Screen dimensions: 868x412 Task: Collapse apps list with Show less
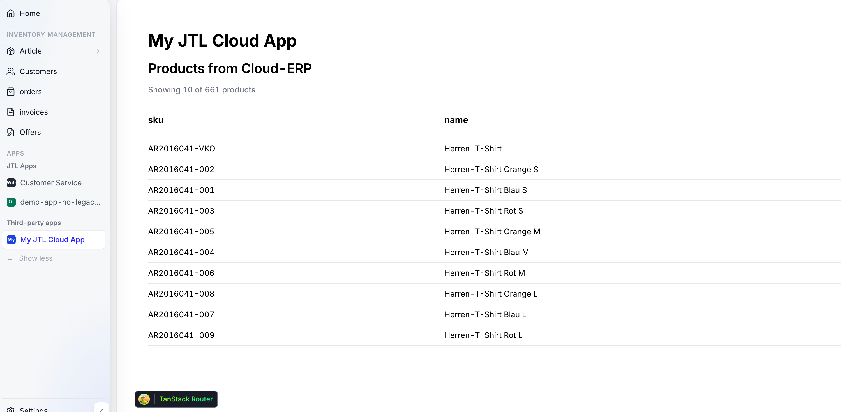click(x=36, y=258)
